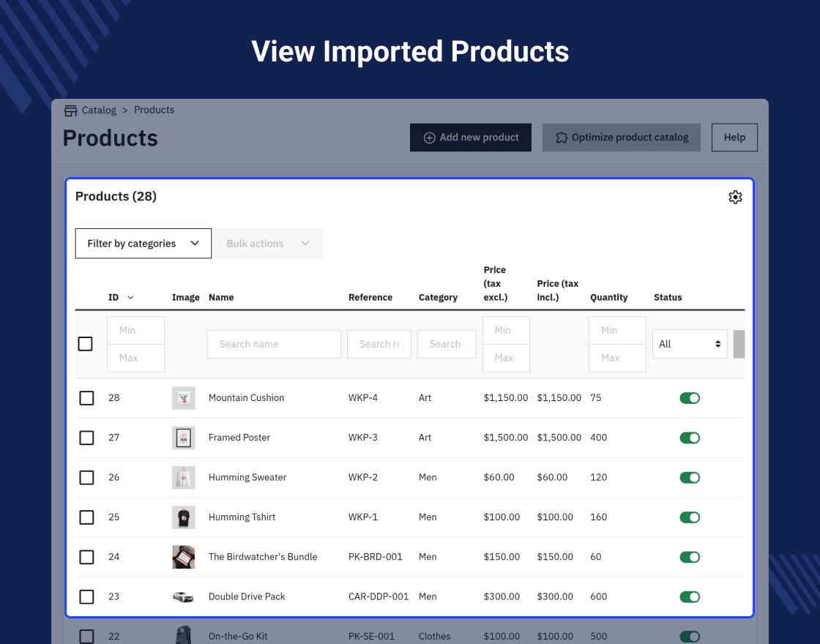Open The Birdwatcher's Bundle thumbnail
Viewport: 820px width, 644px height.
click(184, 557)
